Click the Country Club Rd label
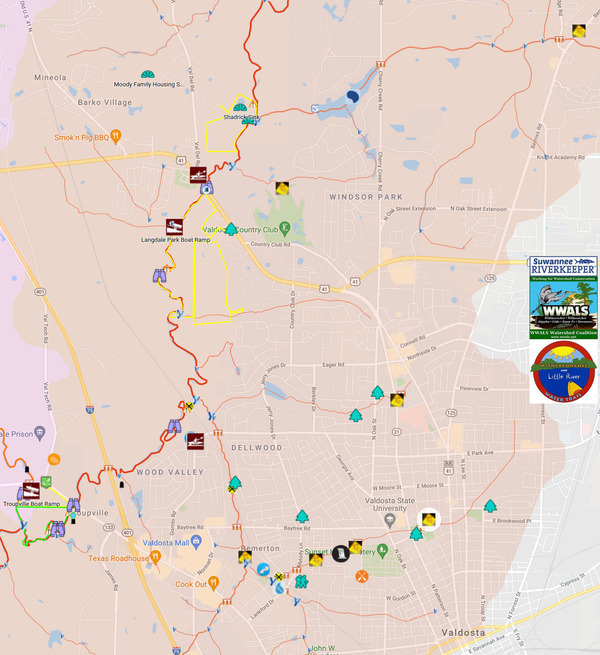Screen dimensions: 600x655 point(270,244)
